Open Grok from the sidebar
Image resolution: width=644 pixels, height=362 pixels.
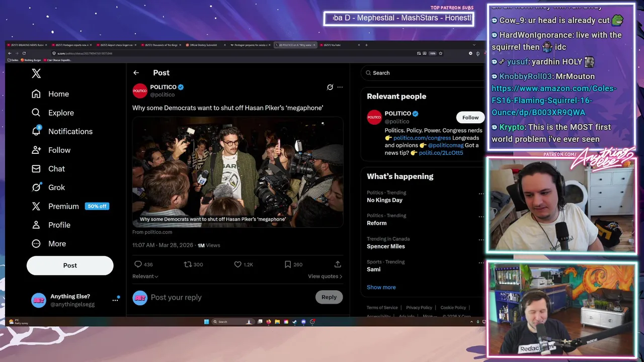(x=48, y=187)
